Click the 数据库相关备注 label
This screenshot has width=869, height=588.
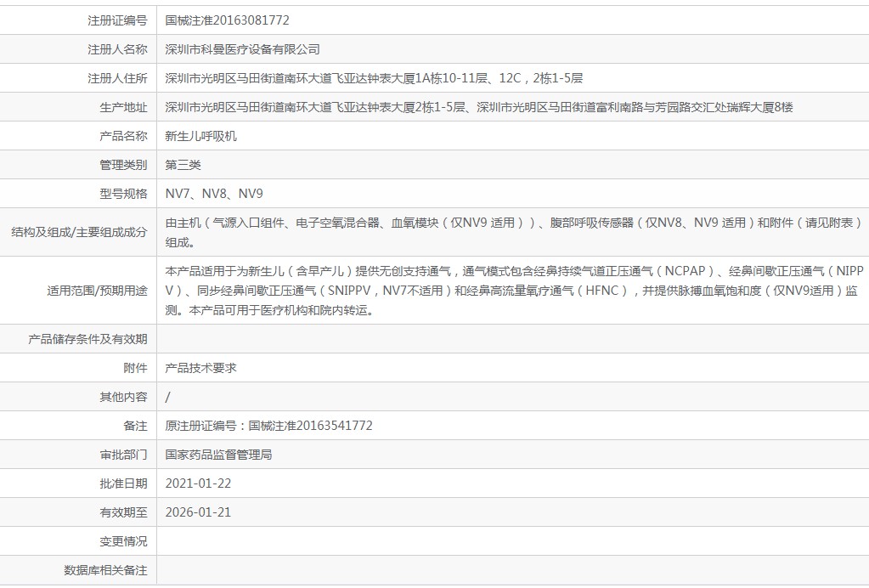click(x=106, y=569)
